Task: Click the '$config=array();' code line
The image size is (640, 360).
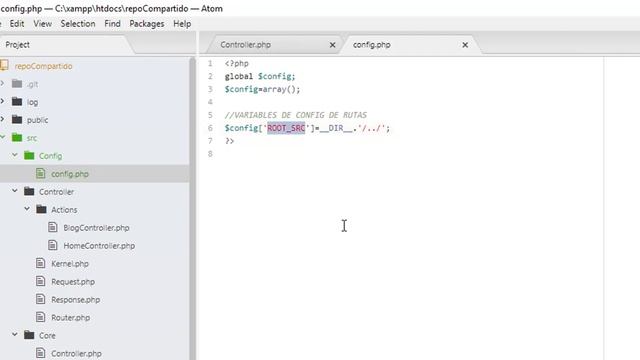Action: coord(262,89)
